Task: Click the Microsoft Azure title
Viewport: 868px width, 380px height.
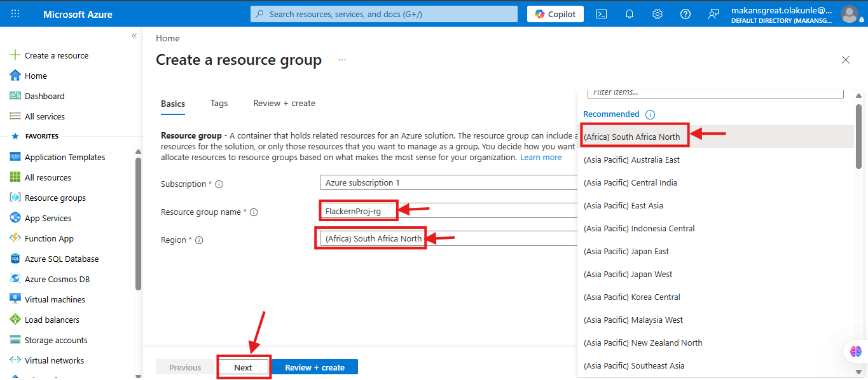Action: 78,14
